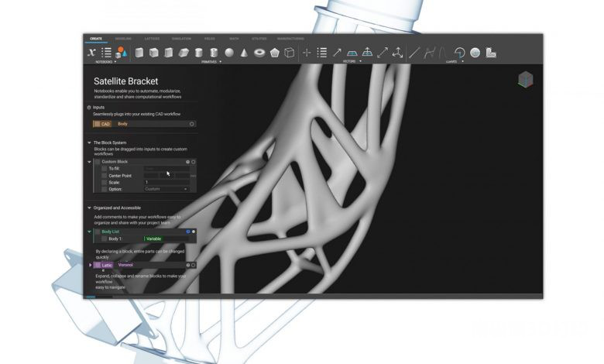Select the cone primitive
604x364 pixels.
click(x=244, y=53)
